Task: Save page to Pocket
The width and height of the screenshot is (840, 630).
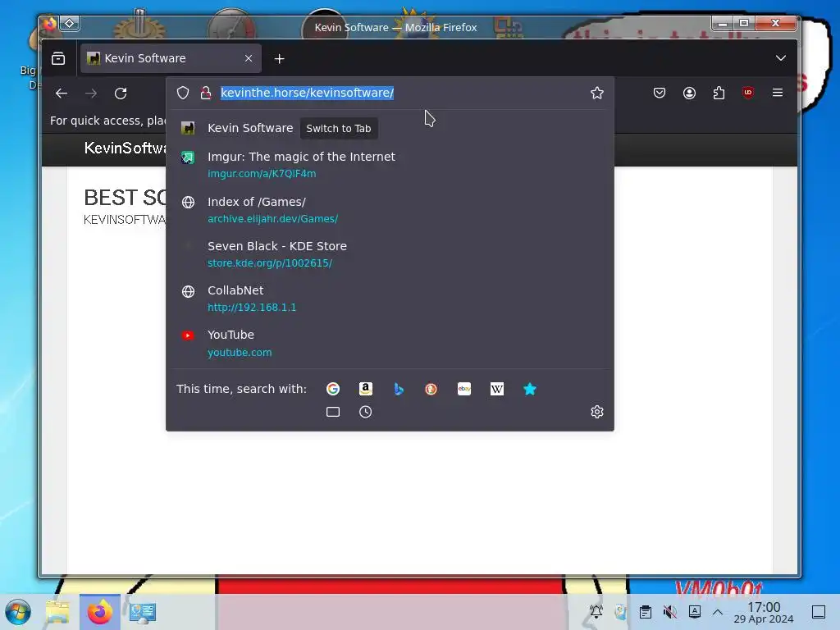Action: click(x=660, y=93)
